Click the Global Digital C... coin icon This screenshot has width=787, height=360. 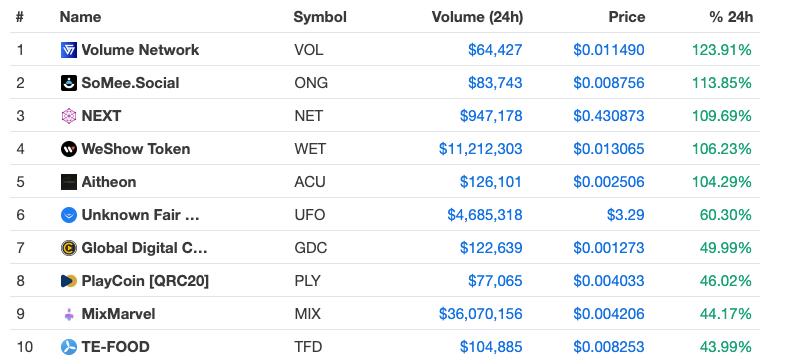pyautogui.click(x=69, y=248)
